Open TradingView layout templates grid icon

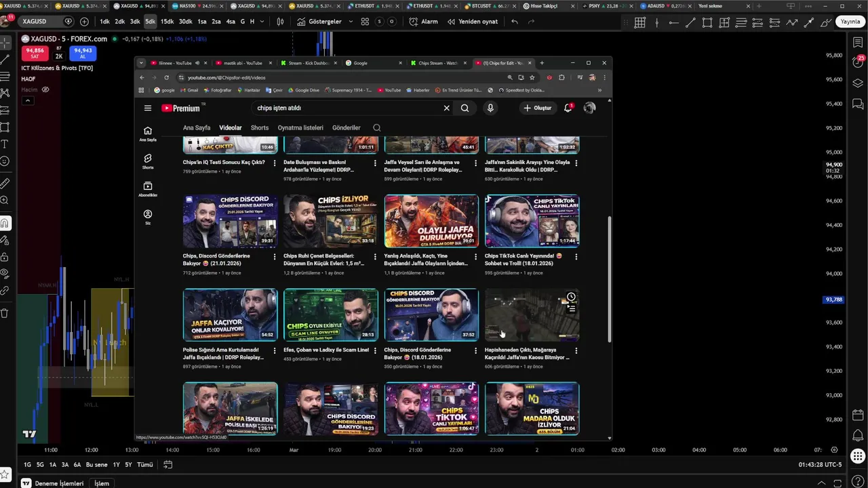click(365, 21)
